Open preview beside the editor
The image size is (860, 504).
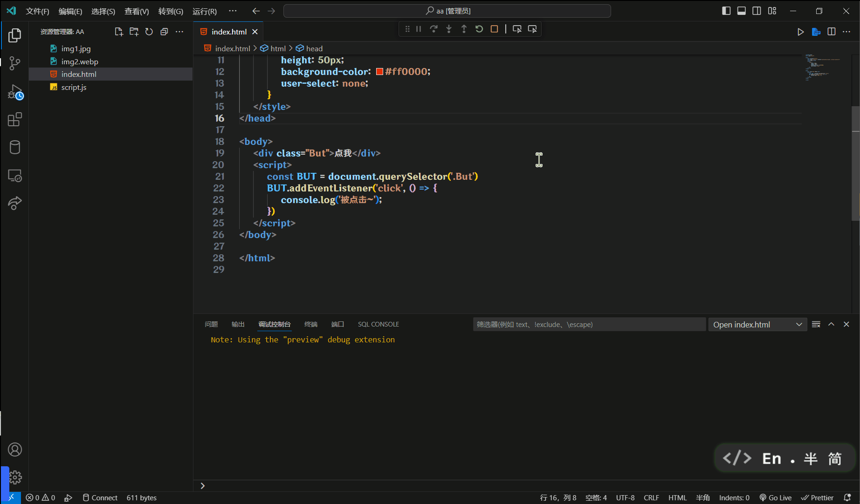[816, 32]
